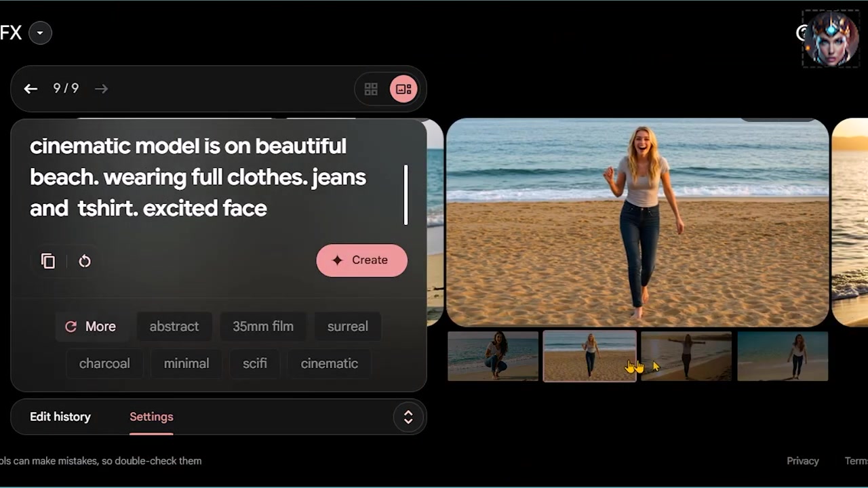Click inside the prompt text field

203,178
